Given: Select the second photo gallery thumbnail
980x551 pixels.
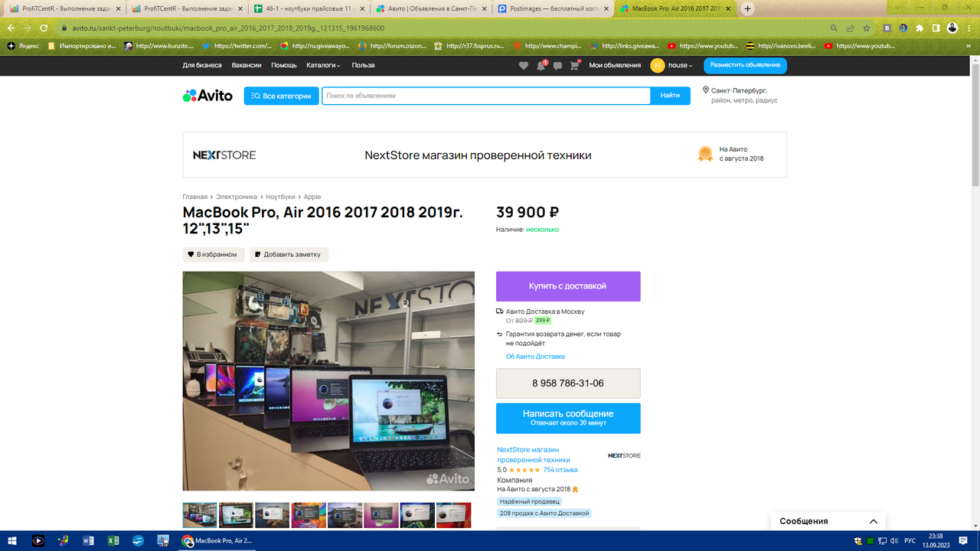Looking at the screenshot, I should click(236, 514).
